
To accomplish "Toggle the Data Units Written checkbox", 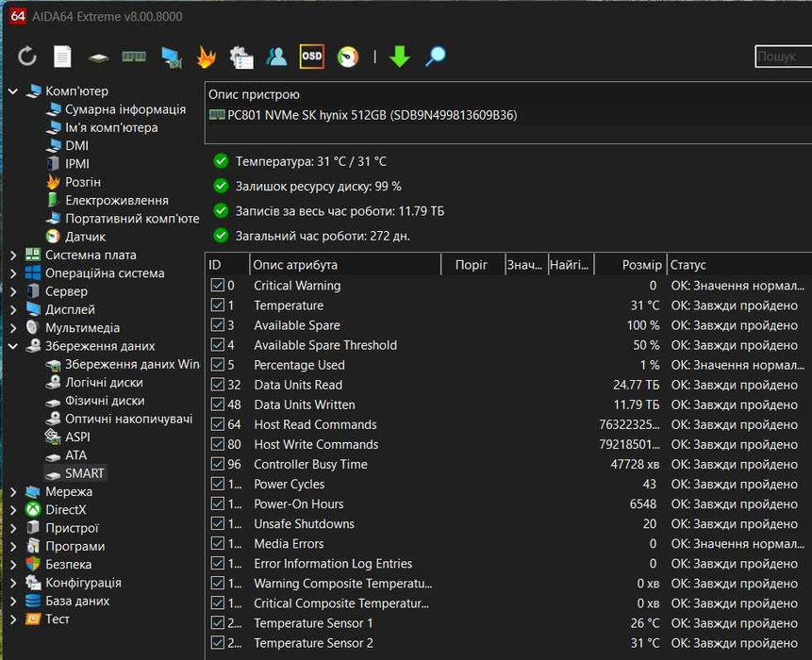I will 218,404.
